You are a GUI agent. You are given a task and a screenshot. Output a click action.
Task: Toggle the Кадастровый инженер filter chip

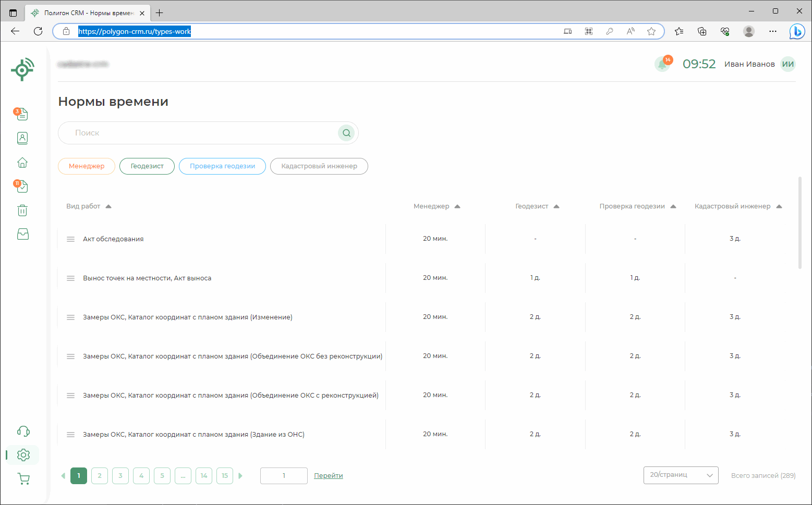tap(319, 166)
